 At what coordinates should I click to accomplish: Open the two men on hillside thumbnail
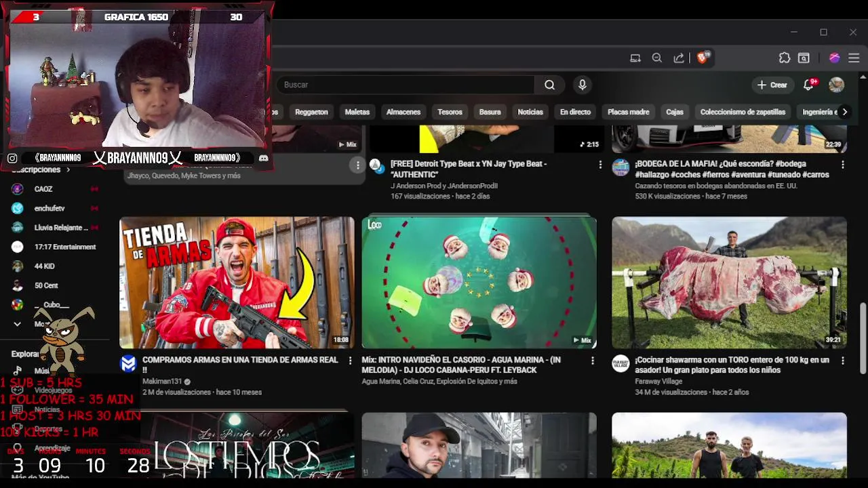(x=729, y=445)
